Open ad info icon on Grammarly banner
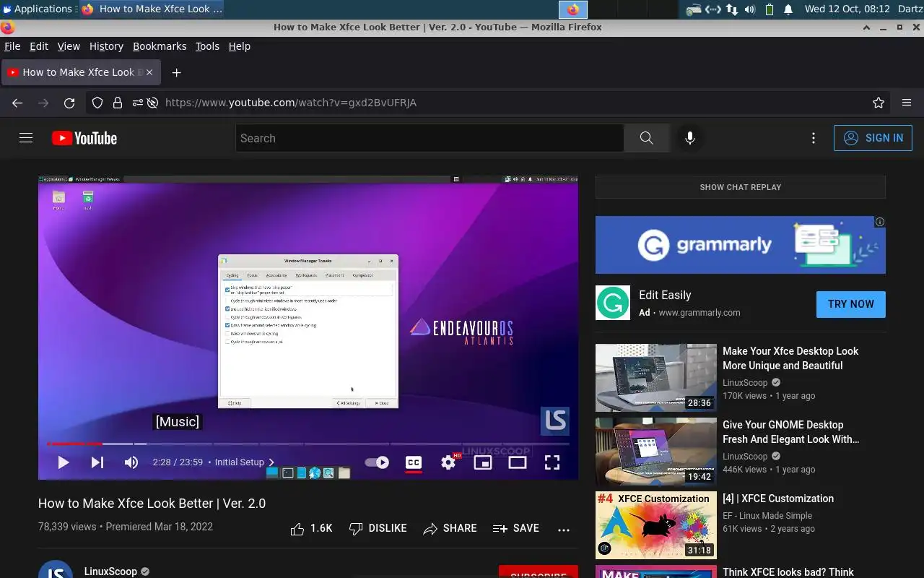The image size is (924, 578). tap(880, 222)
